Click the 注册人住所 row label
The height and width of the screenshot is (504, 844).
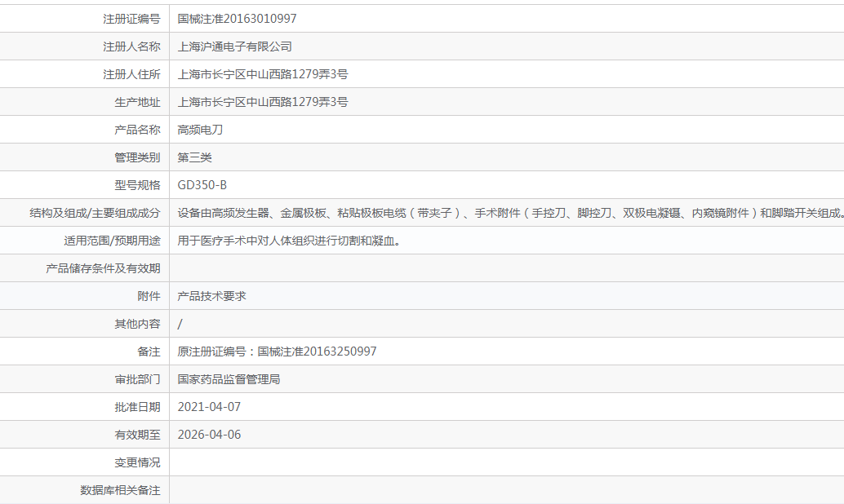pos(131,74)
